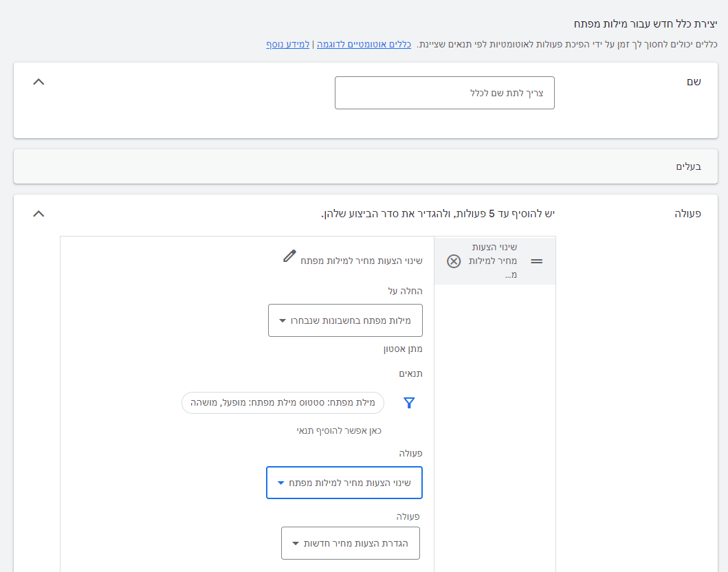Open the כללים אוטומטיים לדוגמה link
Screen dimensions: 728x572
364,45
